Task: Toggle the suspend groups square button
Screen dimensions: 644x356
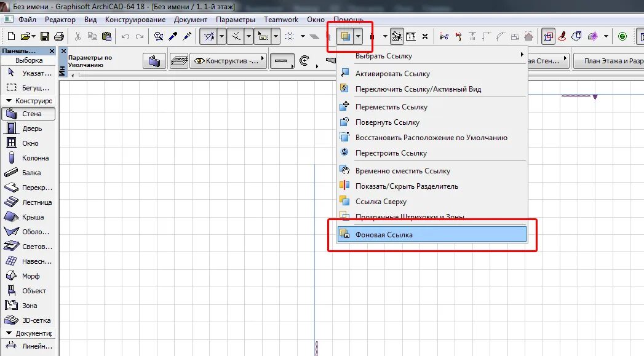Action: [548, 36]
